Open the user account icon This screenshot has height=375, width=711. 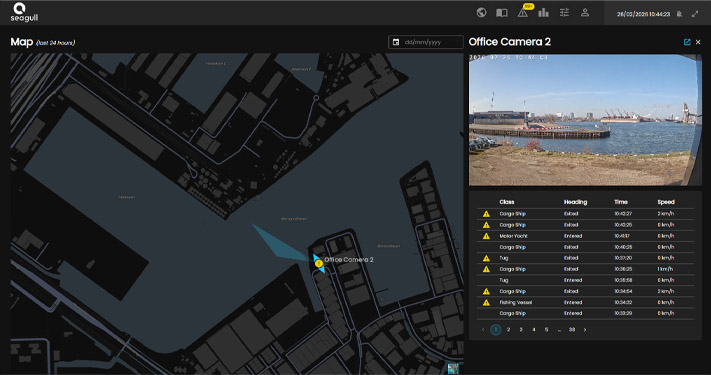[585, 13]
